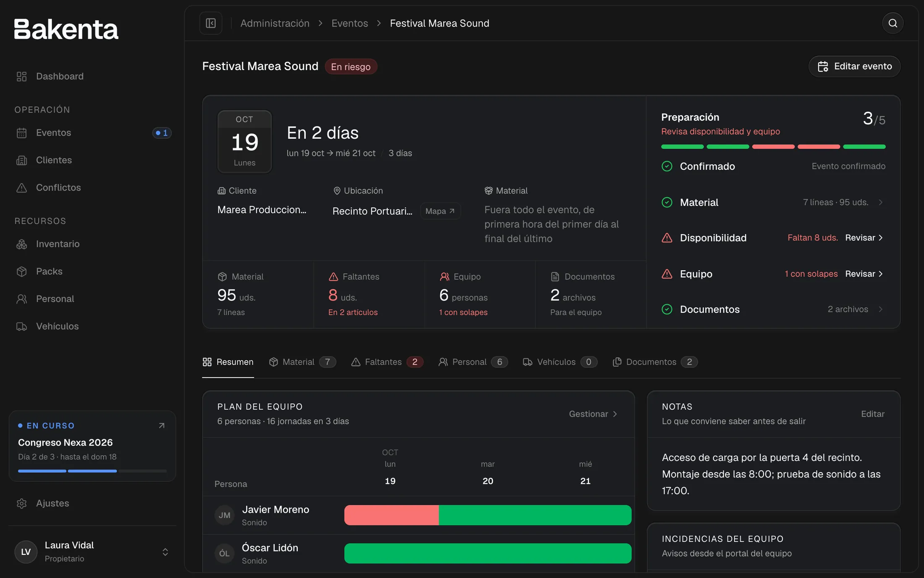The height and width of the screenshot is (578, 924).
Task: Click the Vehículos truck icon in sidebar
Action: [x=21, y=326]
